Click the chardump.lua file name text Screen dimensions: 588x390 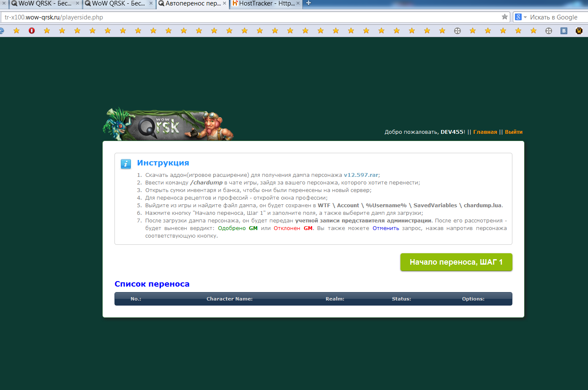482,206
